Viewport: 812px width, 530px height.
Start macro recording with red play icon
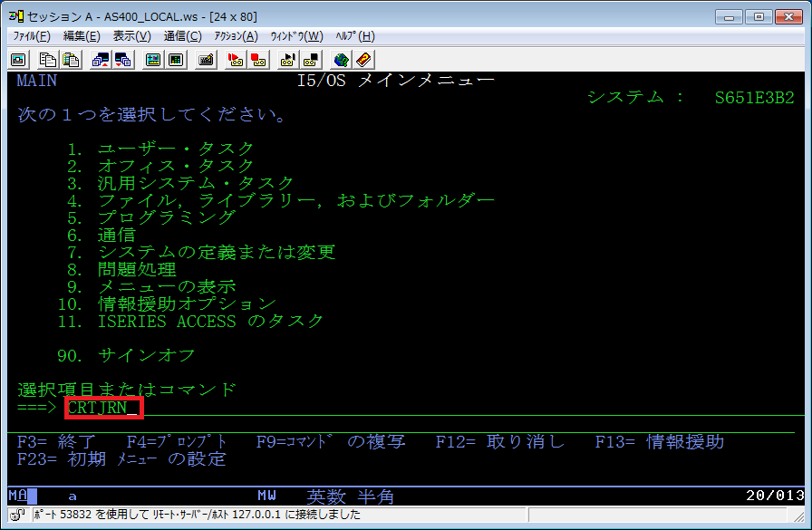point(236,60)
